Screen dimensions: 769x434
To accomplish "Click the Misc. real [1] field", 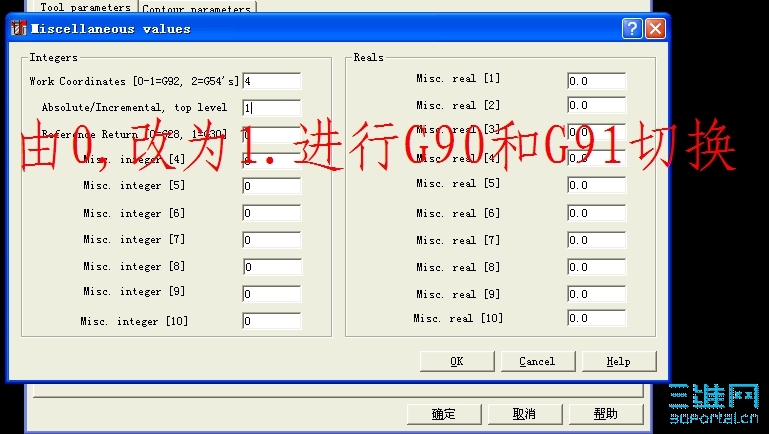I will tap(596, 81).
